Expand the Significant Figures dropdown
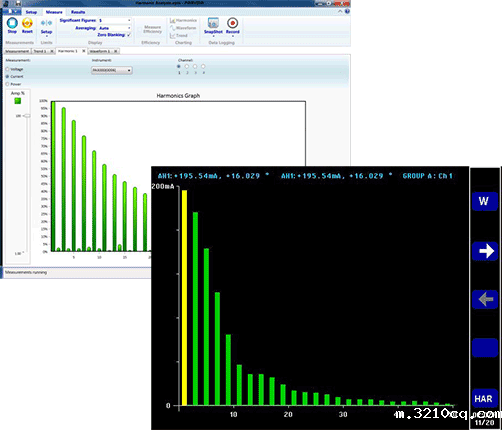The image size is (502, 430). click(x=115, y=21)
